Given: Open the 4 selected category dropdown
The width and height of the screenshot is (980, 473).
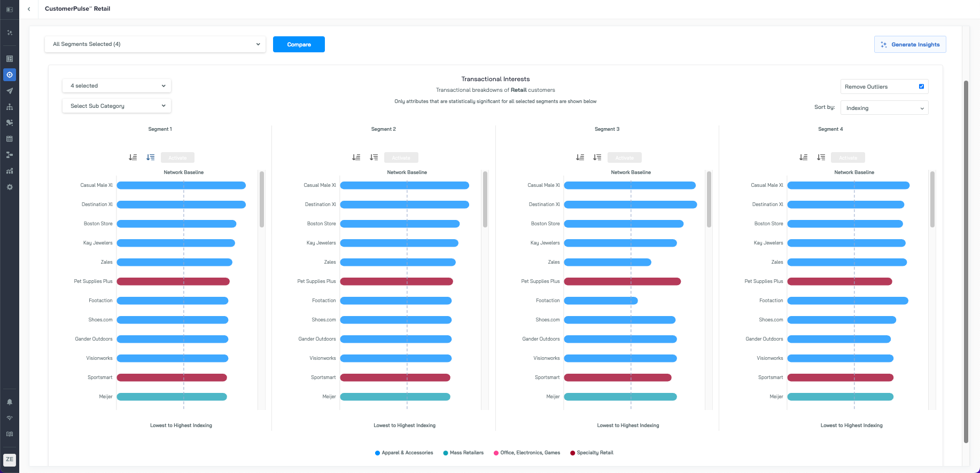Looking at the screenshot, I should pos(116,86).
